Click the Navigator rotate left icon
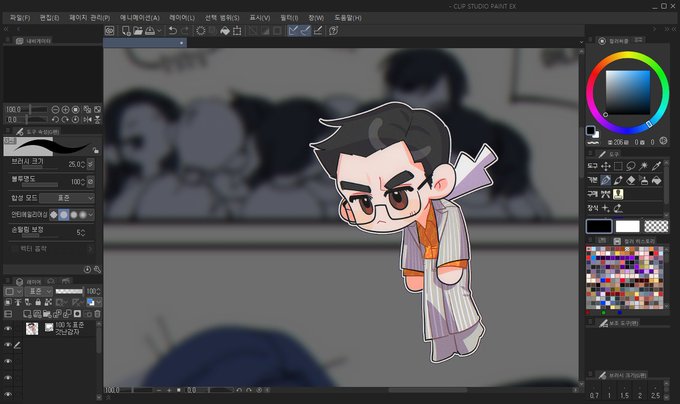This screenshot has height=404, width=680. [x=56, y=120]
